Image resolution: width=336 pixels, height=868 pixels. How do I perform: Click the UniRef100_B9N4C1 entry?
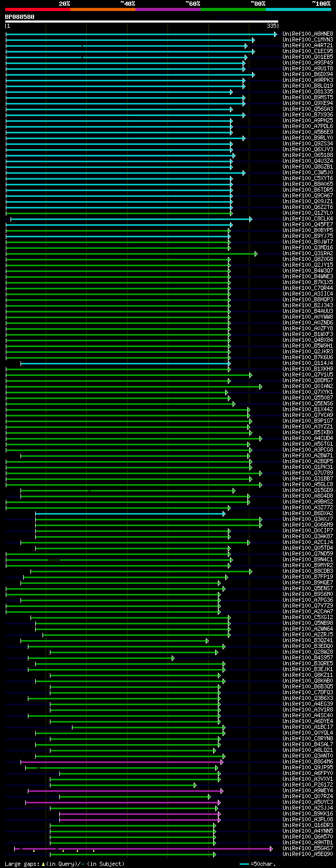click(x=308, y=559)
